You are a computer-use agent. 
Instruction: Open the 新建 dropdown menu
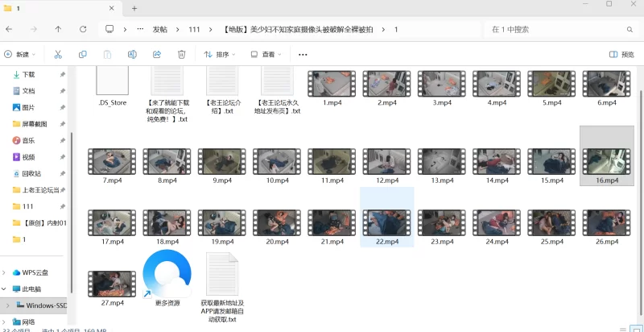[20, 55]
